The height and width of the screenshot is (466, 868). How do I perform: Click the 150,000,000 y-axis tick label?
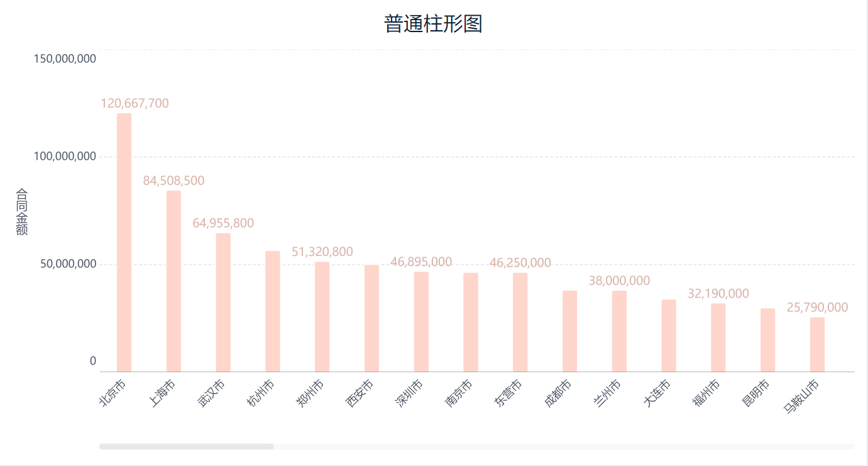65,58
